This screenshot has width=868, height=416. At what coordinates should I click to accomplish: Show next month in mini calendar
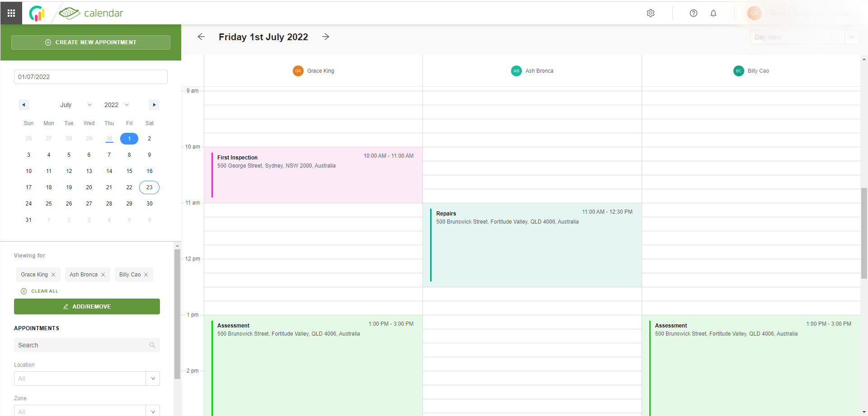[154, 105]
